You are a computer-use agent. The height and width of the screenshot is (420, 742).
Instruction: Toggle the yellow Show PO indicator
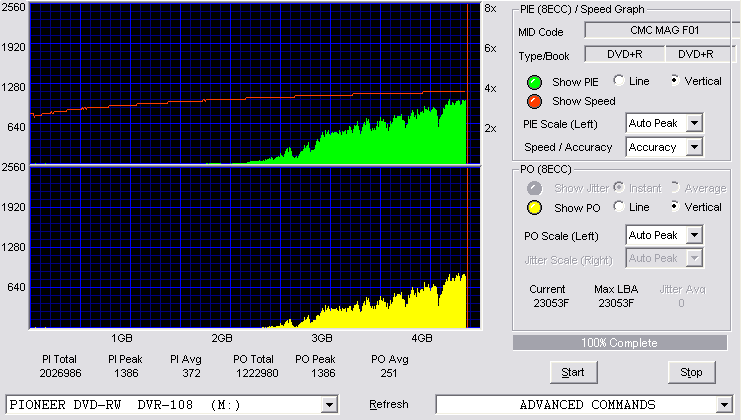pos(534,208)
